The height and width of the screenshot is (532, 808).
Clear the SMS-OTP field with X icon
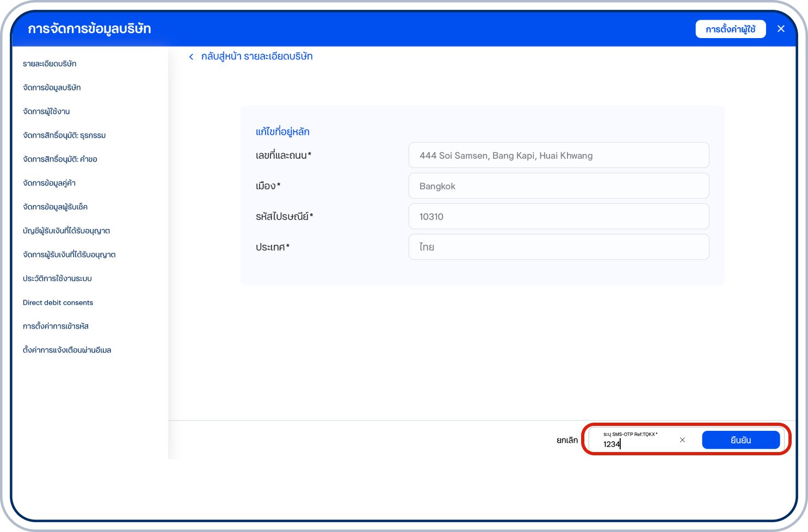[x=682, y=440]
